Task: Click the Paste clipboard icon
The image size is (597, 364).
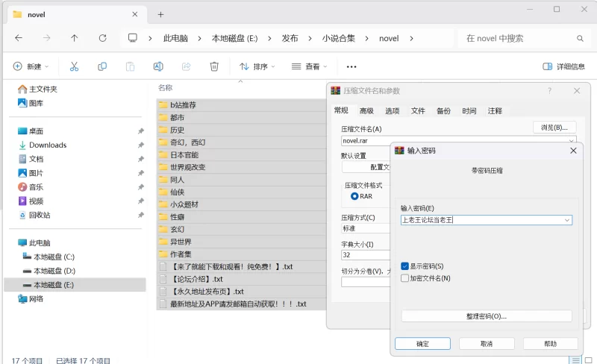Action: [x=130, y=66]
